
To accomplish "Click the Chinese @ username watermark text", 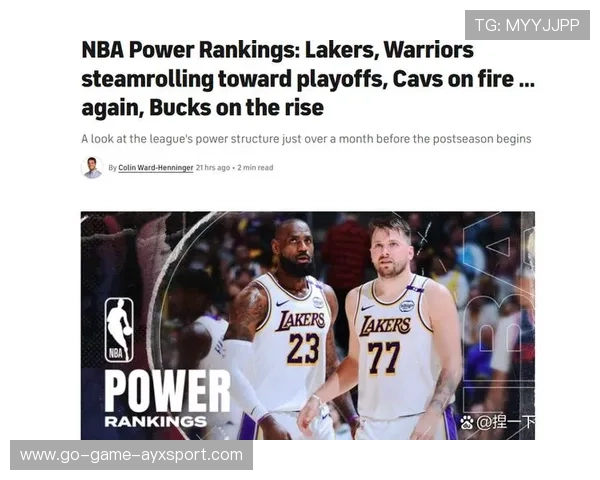I will click(x=505, y=422).
